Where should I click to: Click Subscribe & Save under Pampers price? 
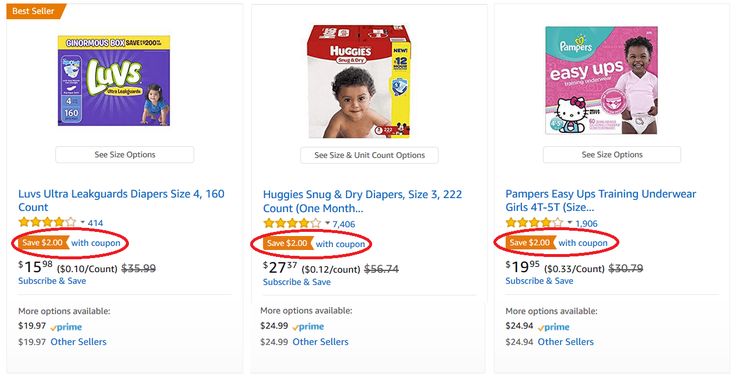pyautogui.click(x=539, y=281)
